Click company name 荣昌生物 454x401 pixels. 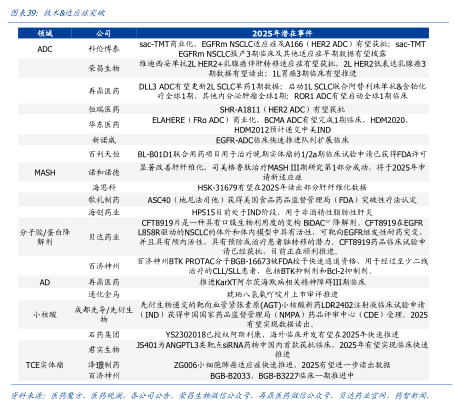(104, 68)
